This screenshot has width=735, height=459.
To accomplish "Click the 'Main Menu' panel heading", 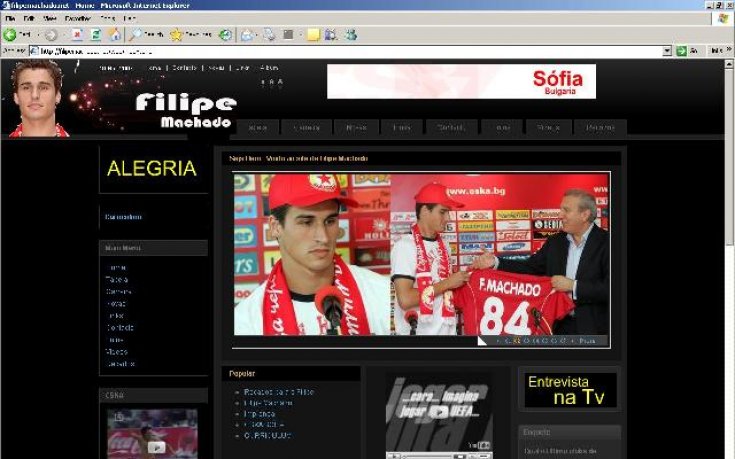I will pyautogui.click(x=123, y=248).
